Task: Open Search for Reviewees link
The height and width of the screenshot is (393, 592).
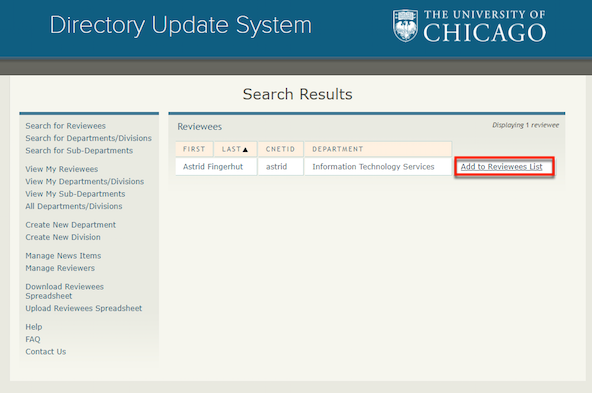Action: 65,126
